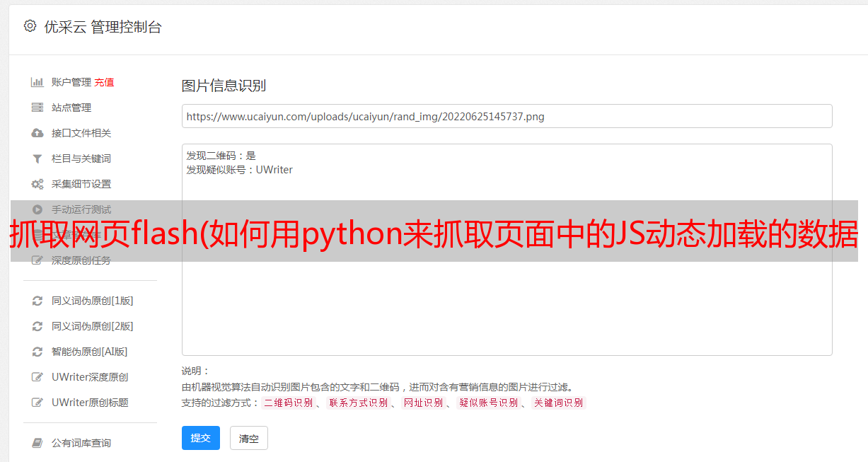Click the cloud upload icon for 接口文件相关

coord(37,133)
